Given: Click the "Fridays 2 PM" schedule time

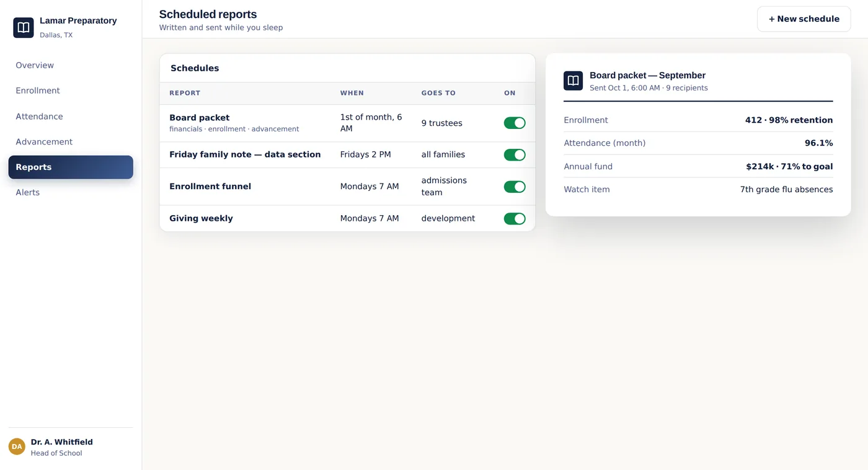Looking at the screenshot, I should [366, 154].
